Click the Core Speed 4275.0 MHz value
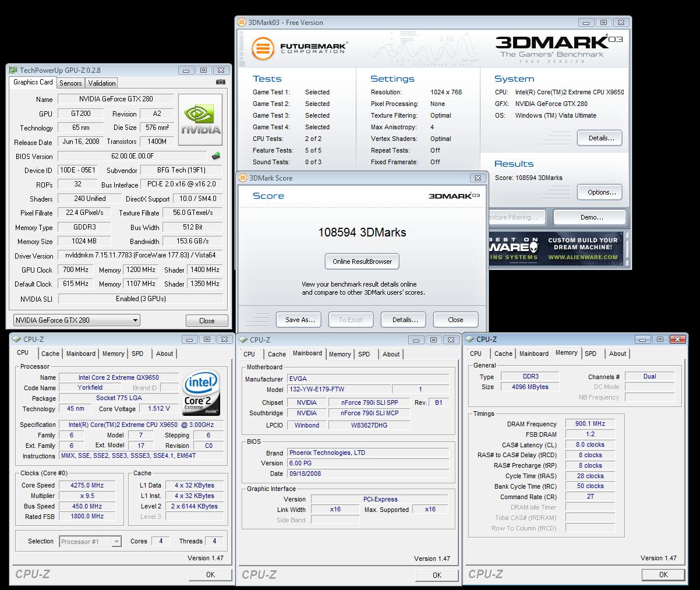Image resolution: width=700 pixels, height=590 pixels. pos(87,485)
